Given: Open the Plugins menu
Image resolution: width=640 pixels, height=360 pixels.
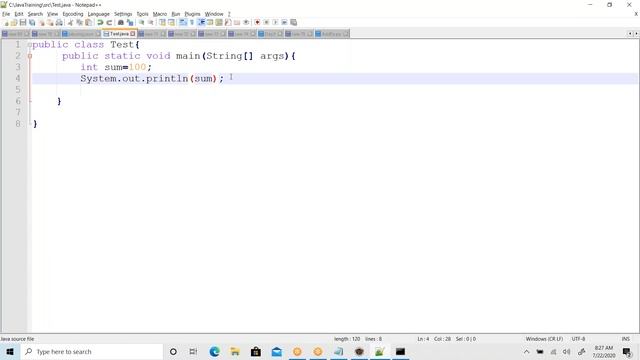Looking at the screenshot, I should [192, 14].
